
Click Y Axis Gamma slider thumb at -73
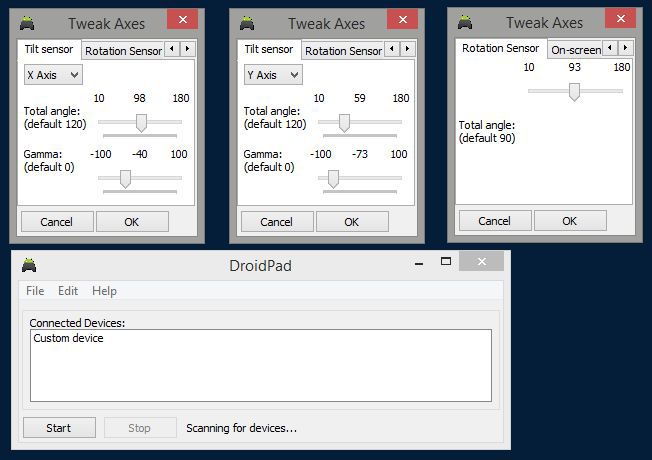(333, 179)
